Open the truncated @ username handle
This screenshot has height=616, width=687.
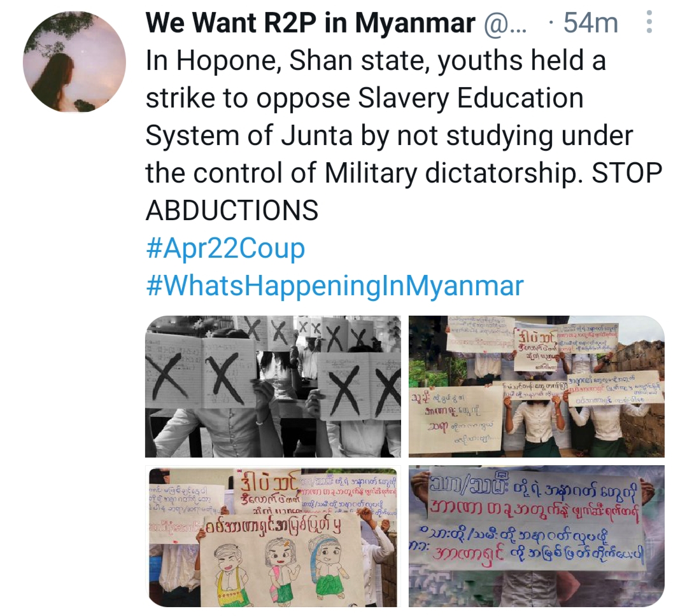(x=506, y=23)
